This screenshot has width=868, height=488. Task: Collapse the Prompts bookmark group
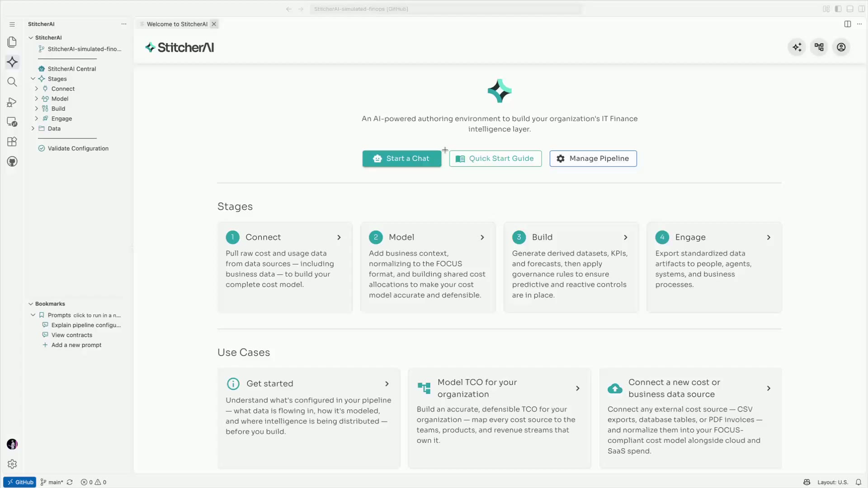33,315
